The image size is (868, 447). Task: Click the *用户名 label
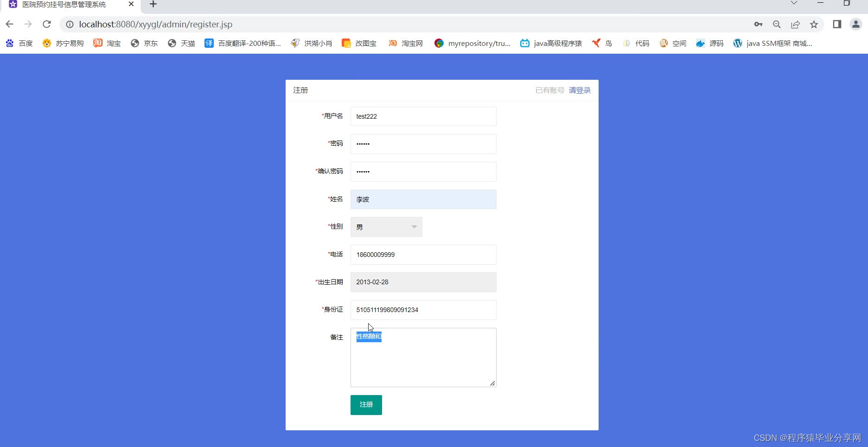(332, 116)
